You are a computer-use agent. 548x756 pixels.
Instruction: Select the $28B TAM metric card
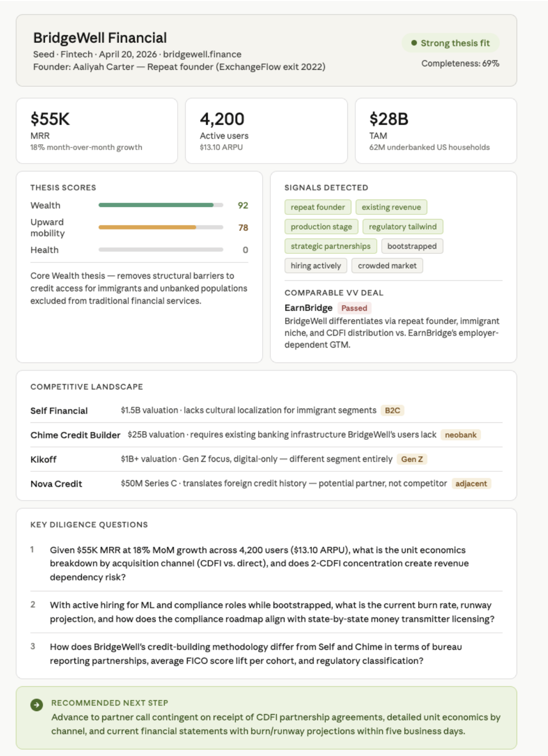click(x=435, y=131)
